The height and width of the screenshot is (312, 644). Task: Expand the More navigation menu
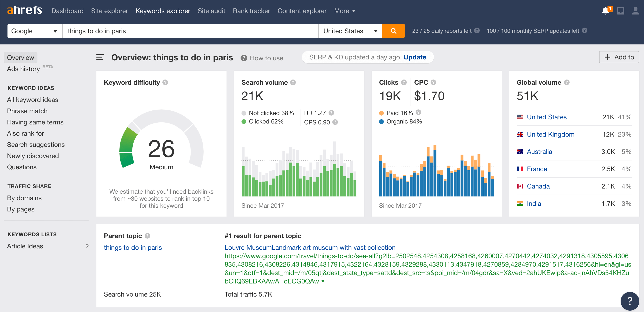(344, 11)
